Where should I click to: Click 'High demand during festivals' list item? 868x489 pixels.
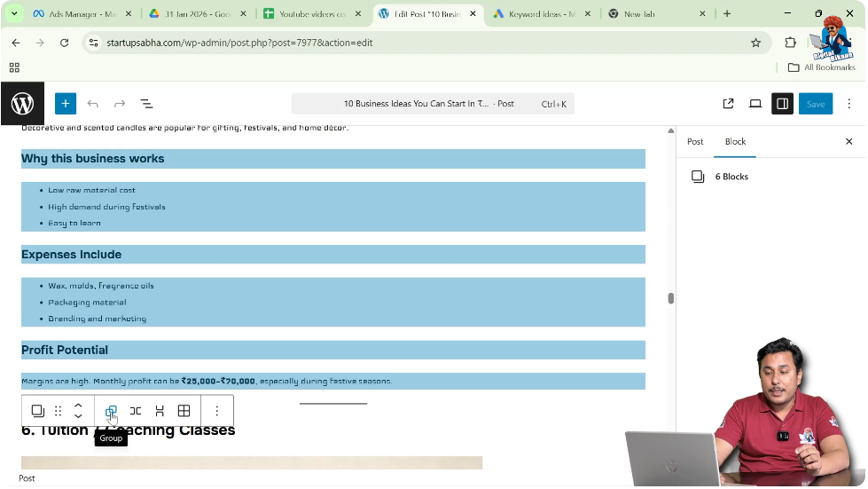click(106, 207)
